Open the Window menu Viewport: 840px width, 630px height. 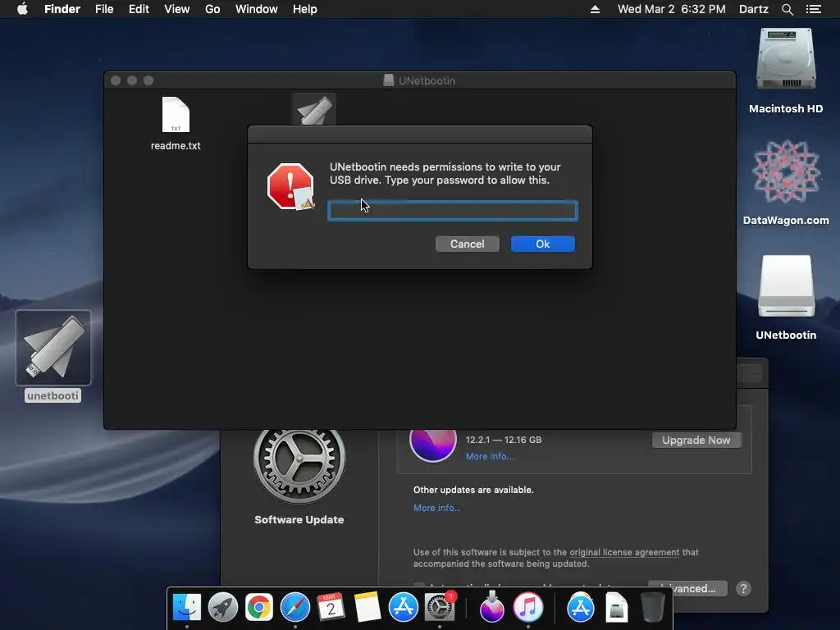[257, 9]
